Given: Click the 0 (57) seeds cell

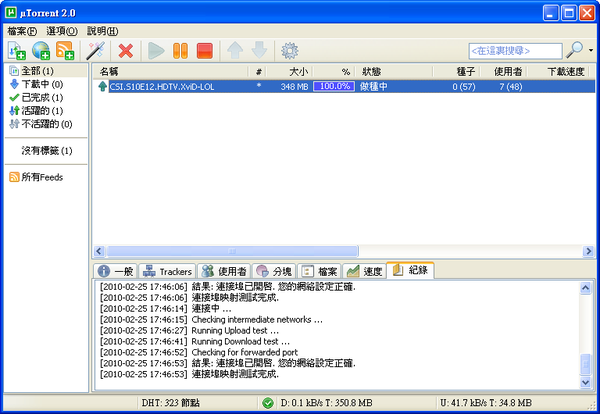Looking at the screenshot, I should tap(464, 86).
